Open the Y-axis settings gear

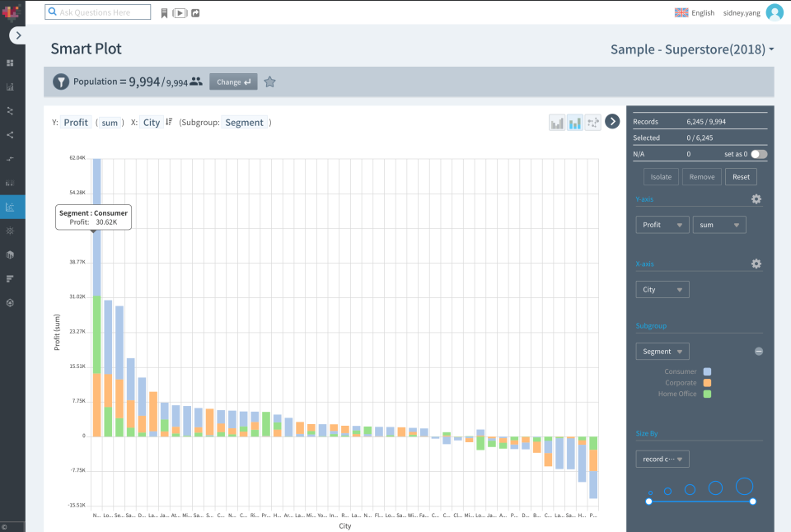(756, 198)
